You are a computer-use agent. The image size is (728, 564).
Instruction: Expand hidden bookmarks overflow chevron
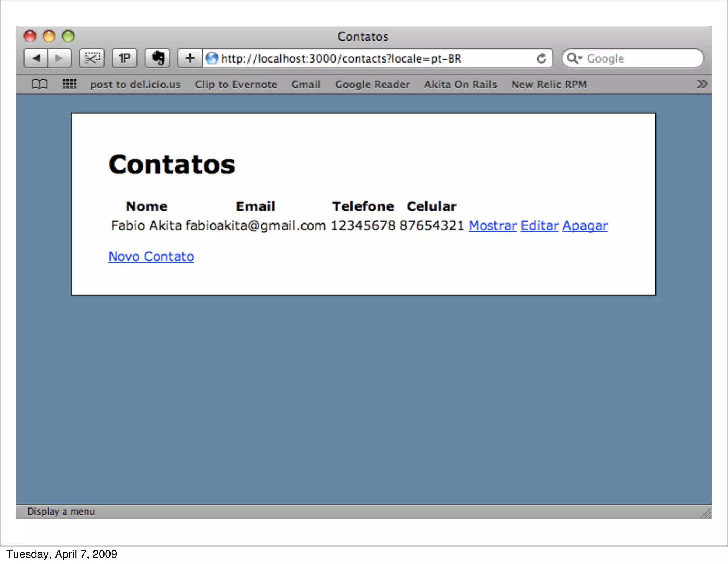tap(702, 84)
